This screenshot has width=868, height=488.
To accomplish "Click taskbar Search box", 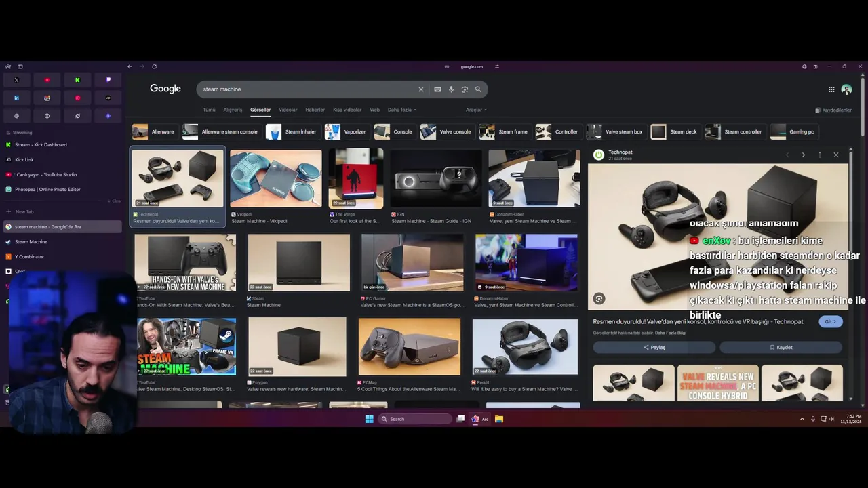I will (x=415, y=419).
